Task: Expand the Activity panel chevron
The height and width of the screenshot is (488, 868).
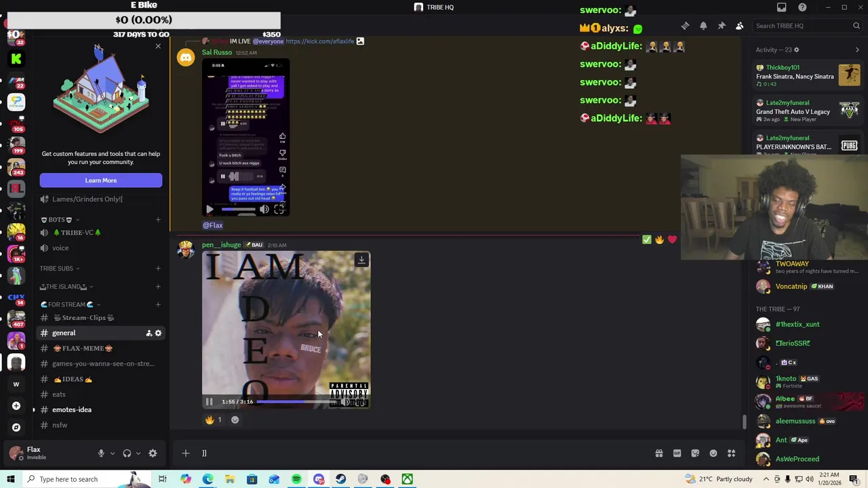Action: pyautogui.click(x=857, y=49)
